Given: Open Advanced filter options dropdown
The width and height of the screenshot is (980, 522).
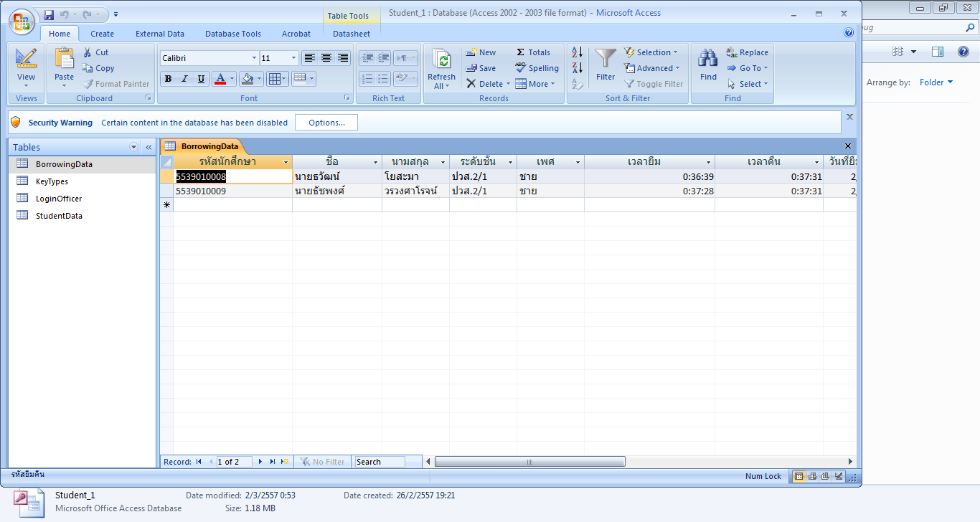Looking at the screenshot, I should [652, 68].
